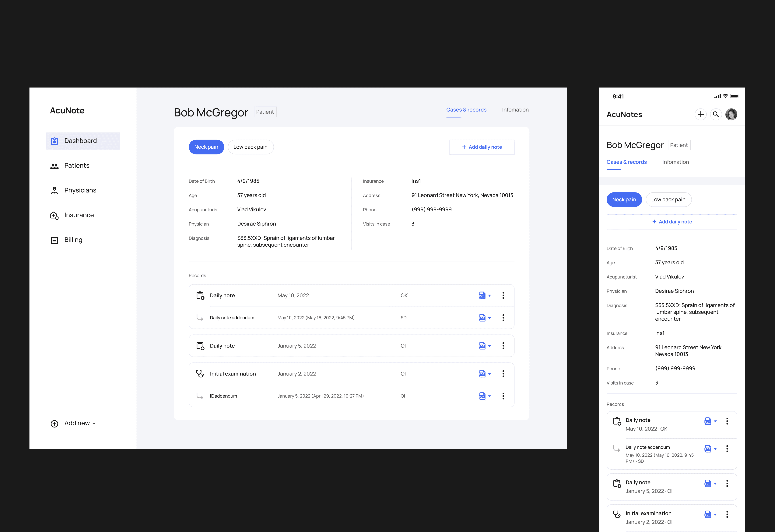This screenshot has width=775, height=532.
Task: Expand PDF dropdown arrow for January 5 daily note
Action: [x=489, y=346]
